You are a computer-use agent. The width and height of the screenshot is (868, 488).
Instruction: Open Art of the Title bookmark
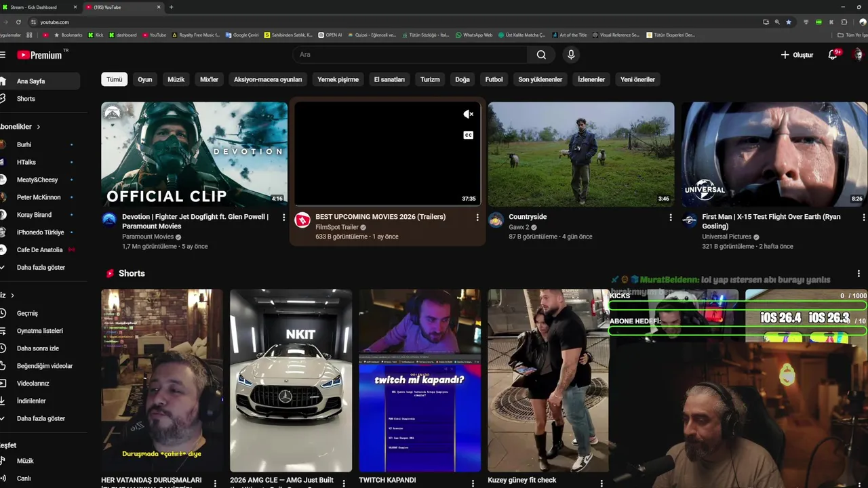(x=570, y=35)
